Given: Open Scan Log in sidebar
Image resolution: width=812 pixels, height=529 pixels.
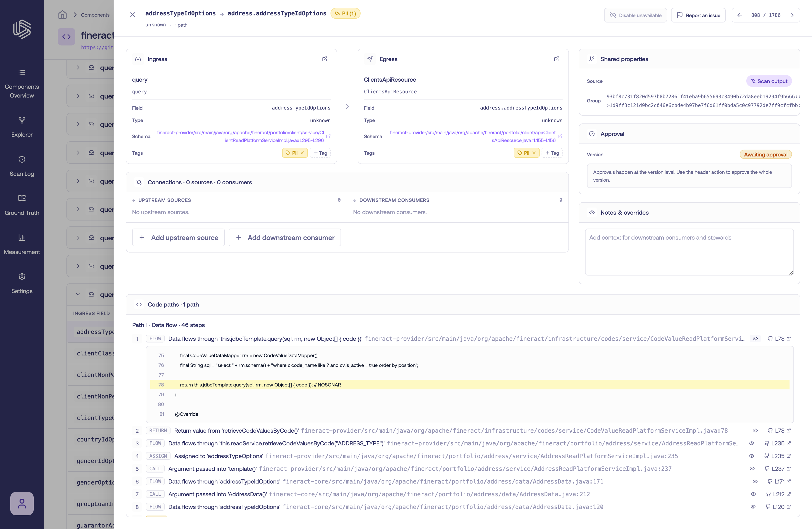Looking at the screenshot, I should pyautogui.click(x=22, y=166).
